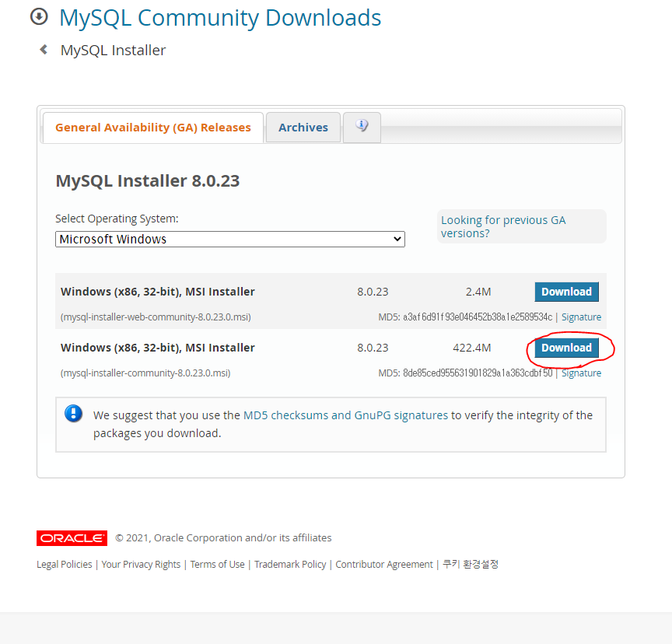672x644 pixels.
Task: Click the circled download arrow icon beside page title
Action: tap(39, 17)
